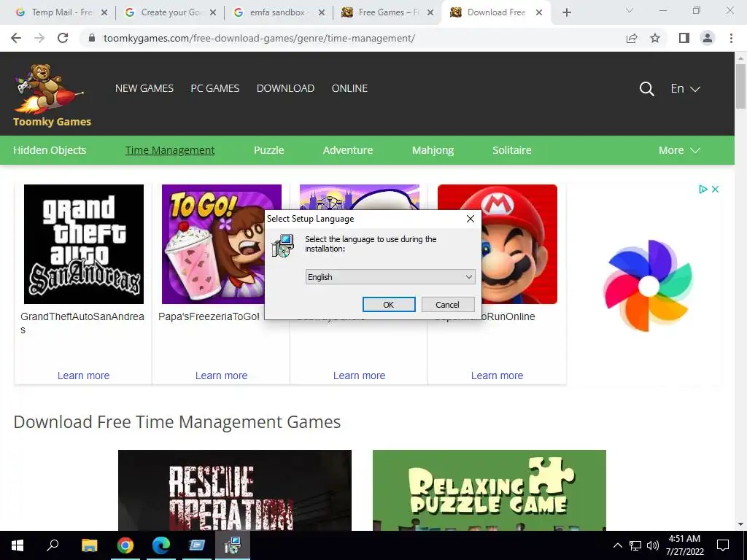Screen dimensions: 747x560
Task: Select Mahjong genre
Action: 433,150
